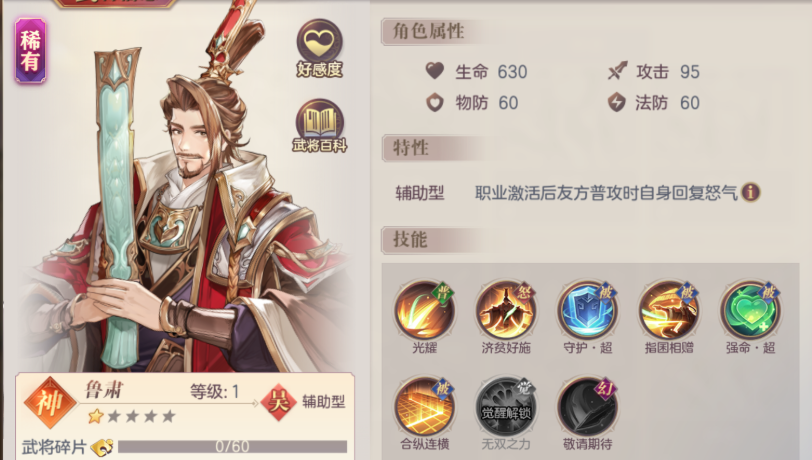Click the 技能 section header
Screen dimensions: 812x460
click(410, 240)
